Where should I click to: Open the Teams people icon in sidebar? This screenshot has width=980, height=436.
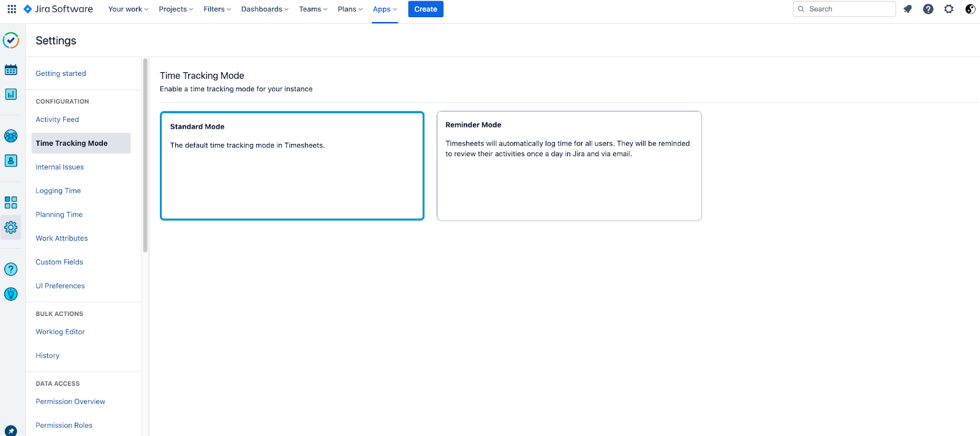coord(11,136)
